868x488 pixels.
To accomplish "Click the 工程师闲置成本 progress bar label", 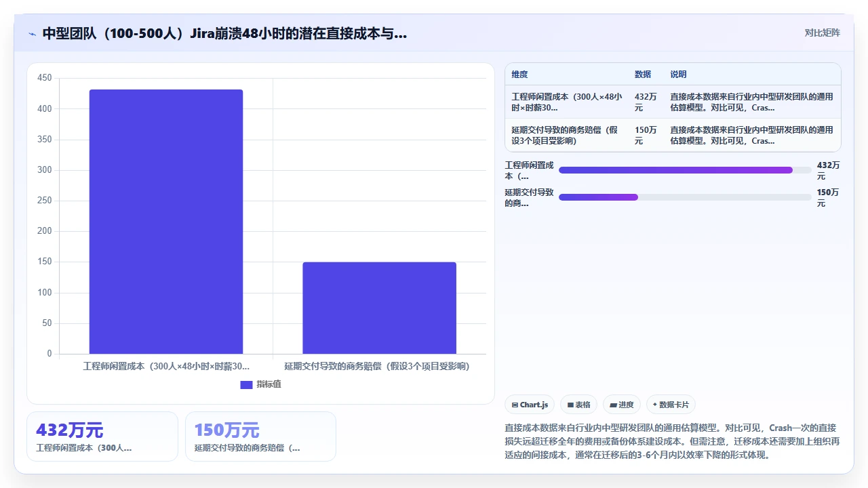I will [x=529, y=170].
